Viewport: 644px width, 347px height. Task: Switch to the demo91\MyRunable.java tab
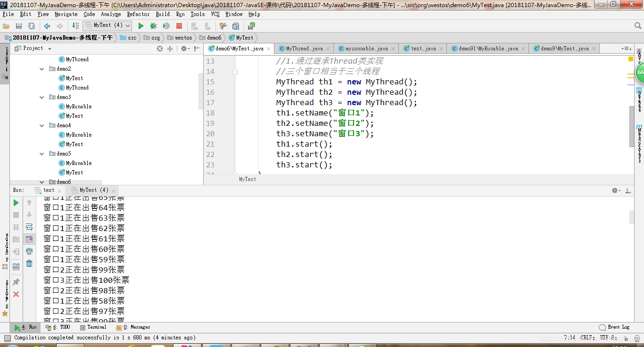pyautogui.click(x=488, y=49)
